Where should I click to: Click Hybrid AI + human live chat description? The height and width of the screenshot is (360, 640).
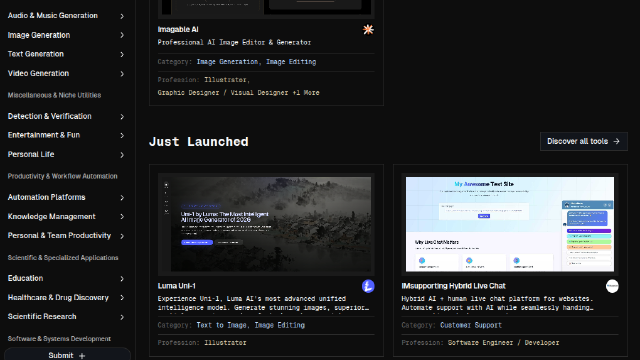pos(498,303)
